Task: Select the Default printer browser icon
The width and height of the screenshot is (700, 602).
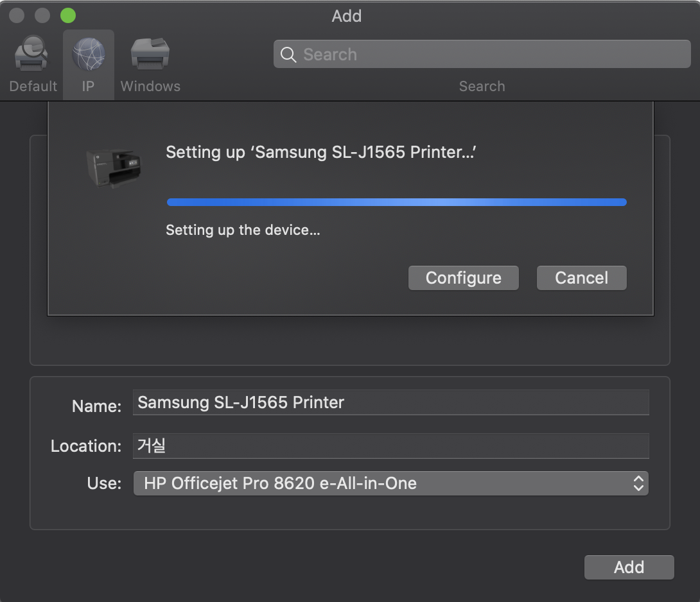Action: coord(32,64)
